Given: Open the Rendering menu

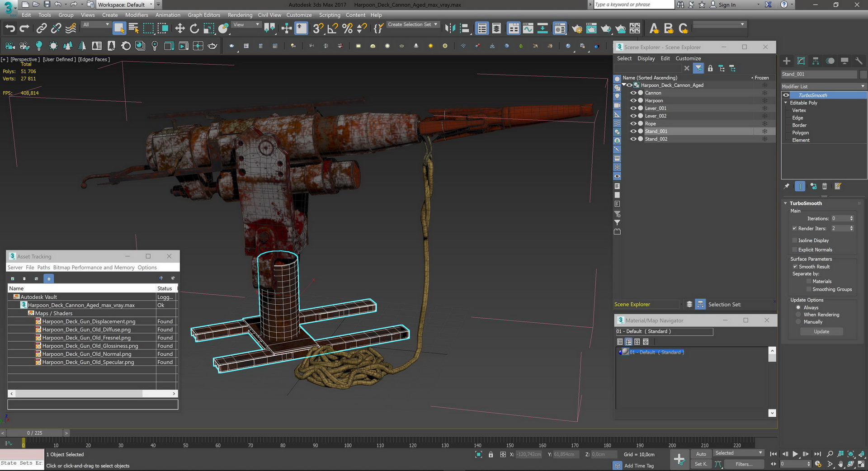Looking at the screenshot, I should click(240, 15).
